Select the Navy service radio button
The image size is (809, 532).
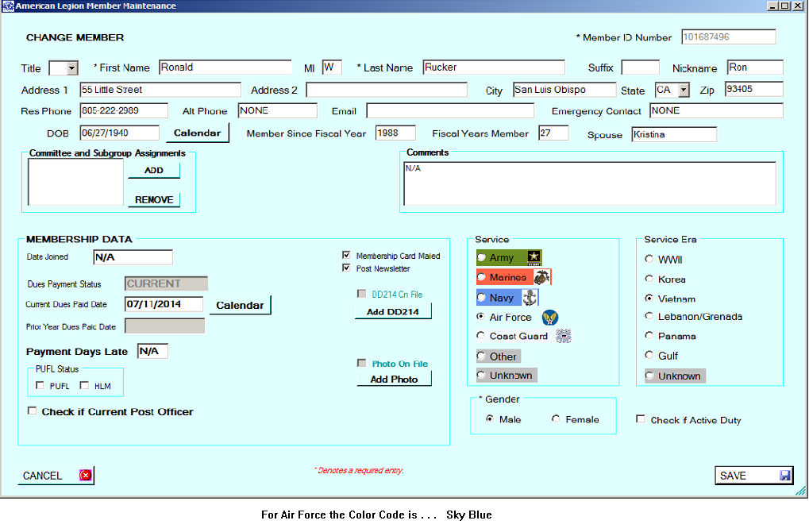click(481, 297)
